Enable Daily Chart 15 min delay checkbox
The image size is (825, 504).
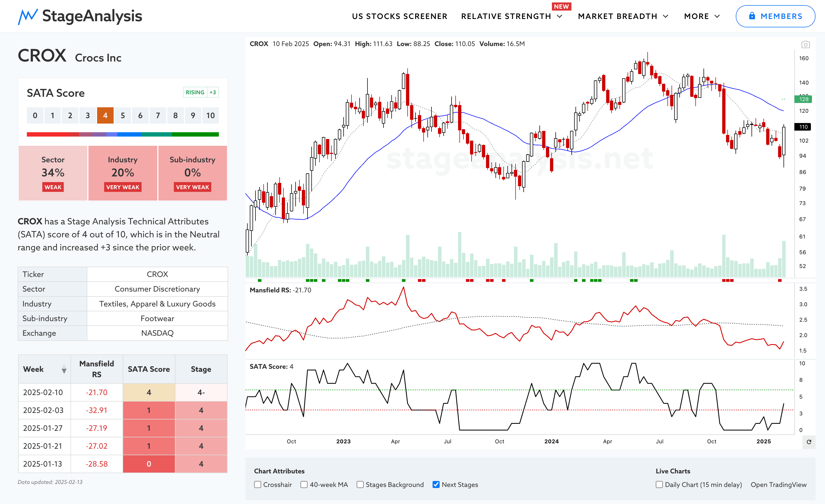659,484
